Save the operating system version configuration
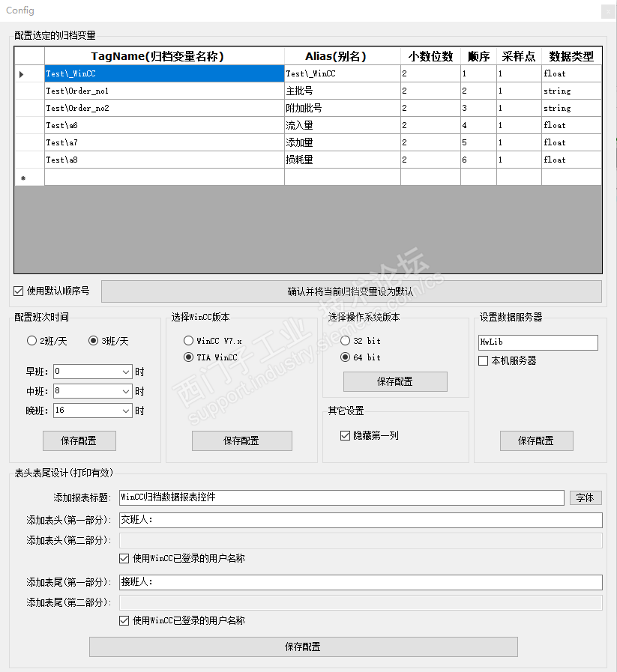The image size is (617, 672). point(395,381)
